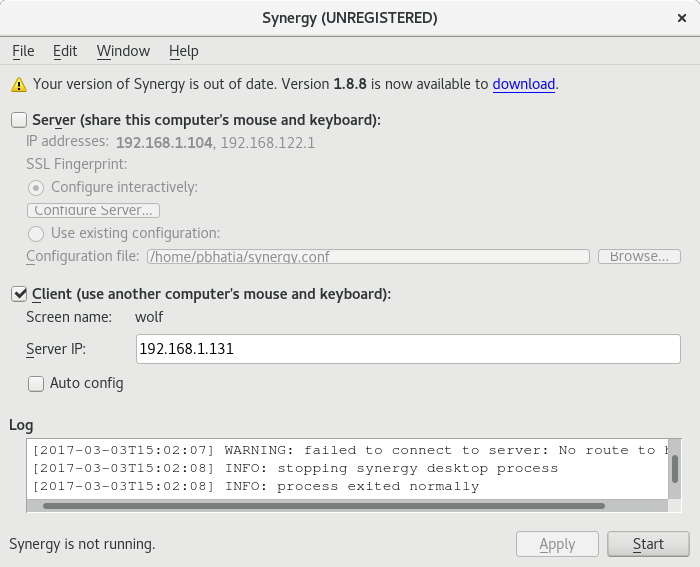
Task: Focus the Server IP input field
Action: pos(408,349)
